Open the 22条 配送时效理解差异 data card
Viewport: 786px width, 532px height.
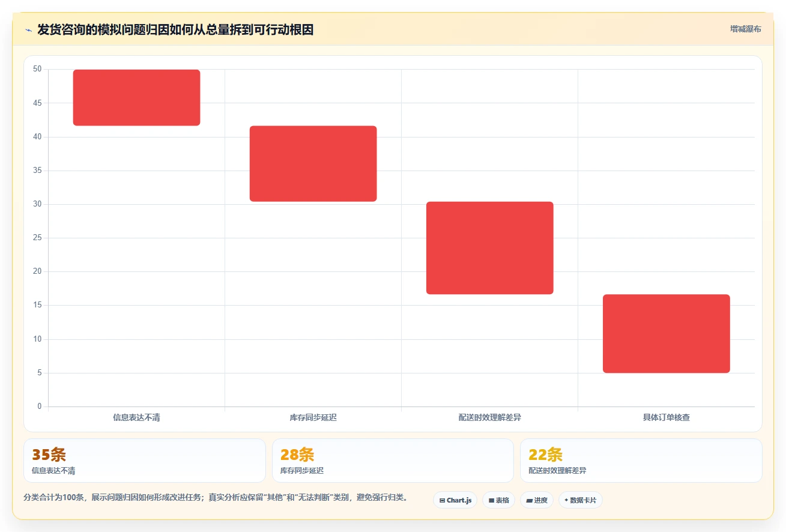[x=641, y=461]
